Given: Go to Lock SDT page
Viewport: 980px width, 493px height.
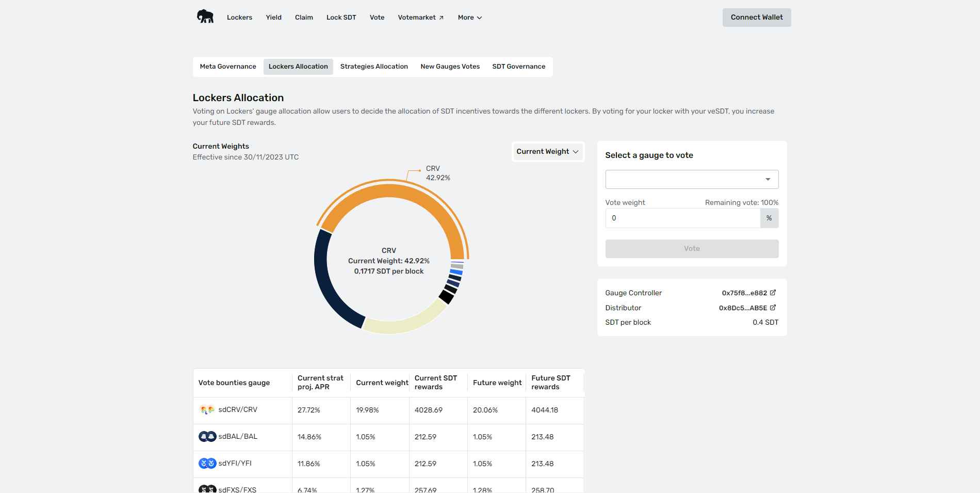Looking at the screenshot, I should tap(341, 18).
